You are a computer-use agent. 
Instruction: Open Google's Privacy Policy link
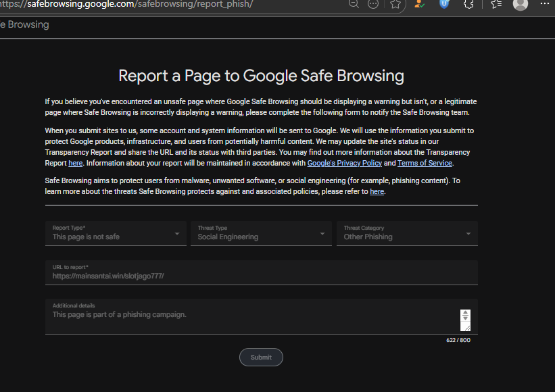pos(344,163)
